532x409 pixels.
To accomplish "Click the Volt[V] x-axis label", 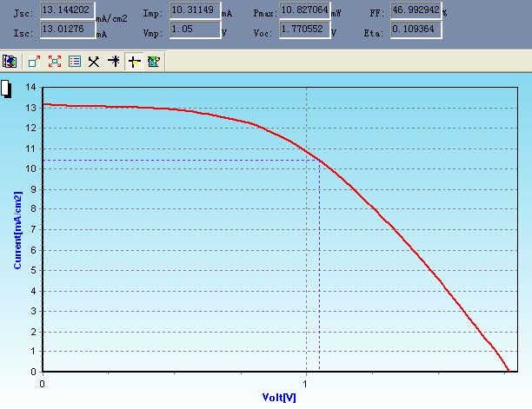I will [278, 398].
